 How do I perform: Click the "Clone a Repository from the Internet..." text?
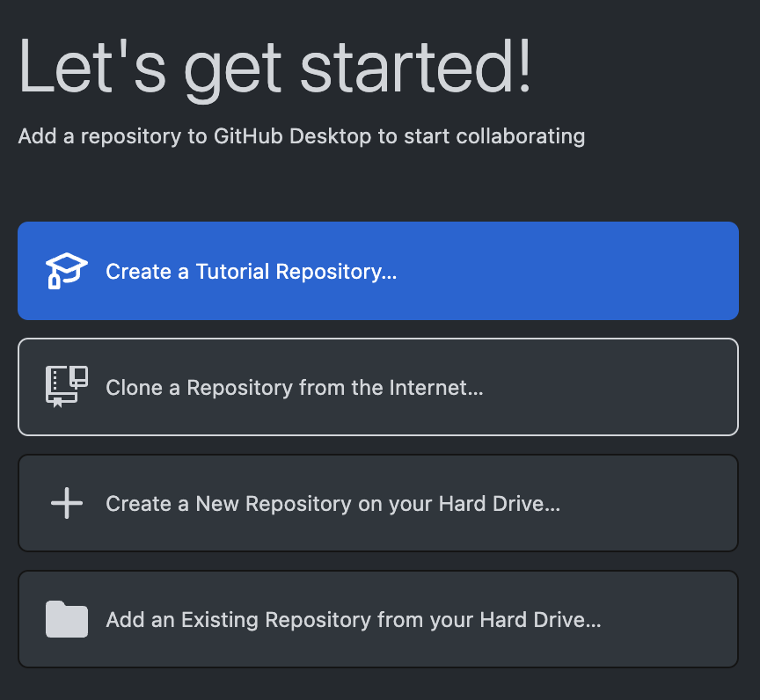point(295,388)
